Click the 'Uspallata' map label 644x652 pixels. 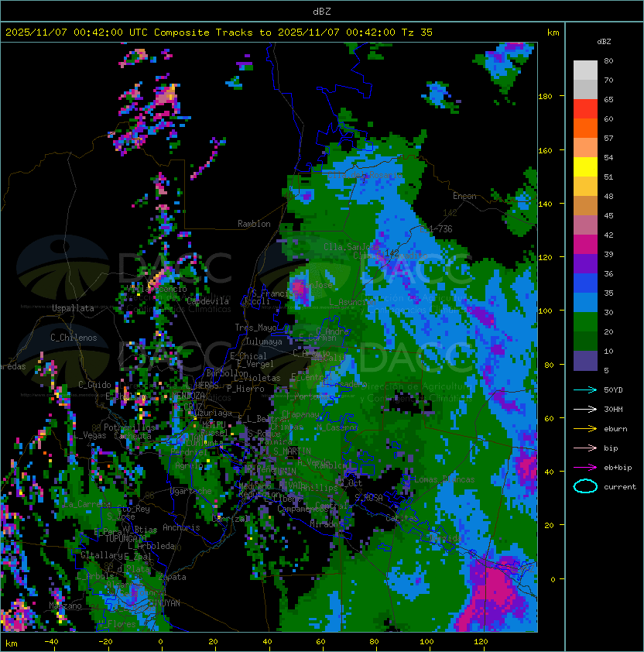point(73,308)
